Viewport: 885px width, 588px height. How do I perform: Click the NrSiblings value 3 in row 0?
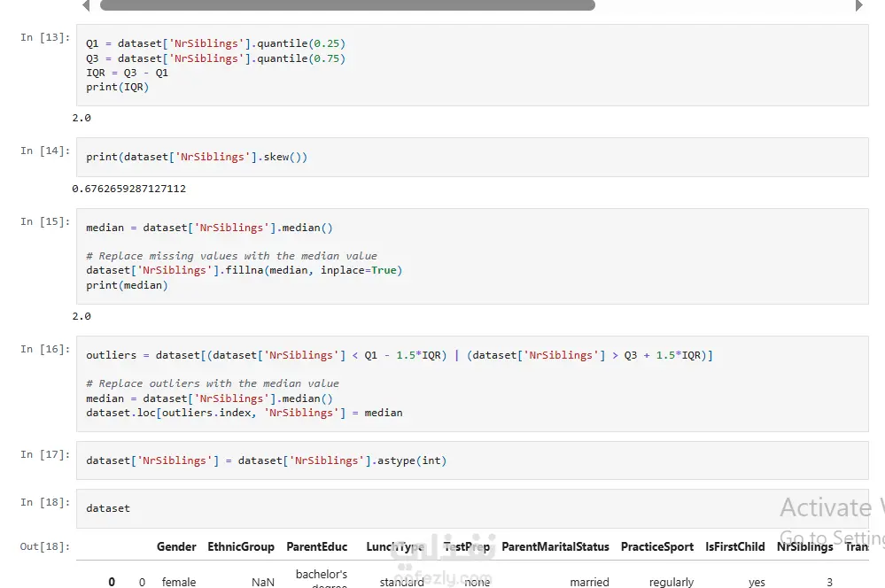(830, 582)
